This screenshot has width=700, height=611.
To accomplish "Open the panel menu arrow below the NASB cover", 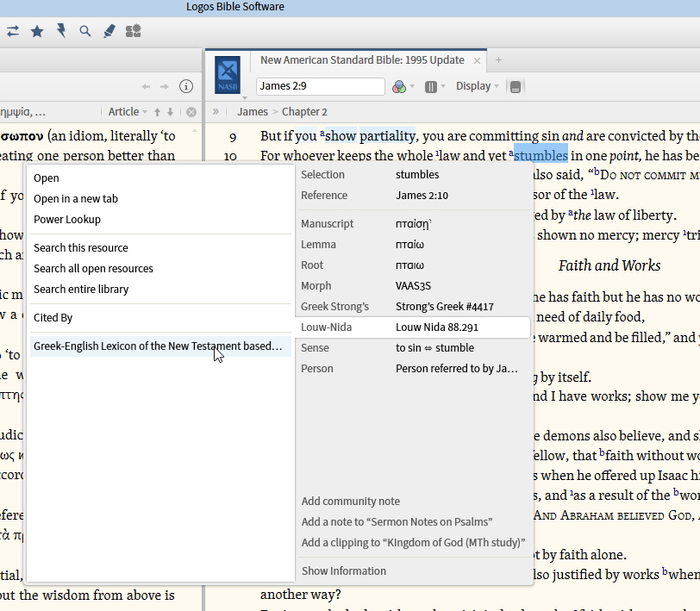I will [x=245, y=97].
